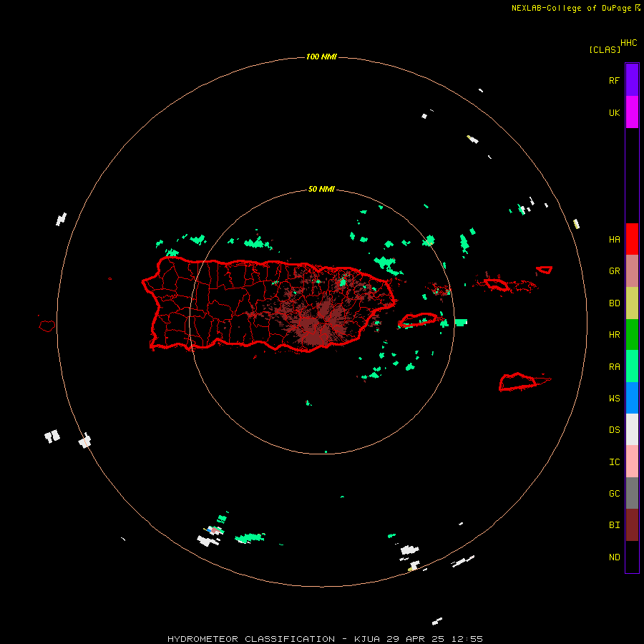The image size is (644, 644).
Task: Select the BD yellow legend block
Action: [x=632, y=303]
